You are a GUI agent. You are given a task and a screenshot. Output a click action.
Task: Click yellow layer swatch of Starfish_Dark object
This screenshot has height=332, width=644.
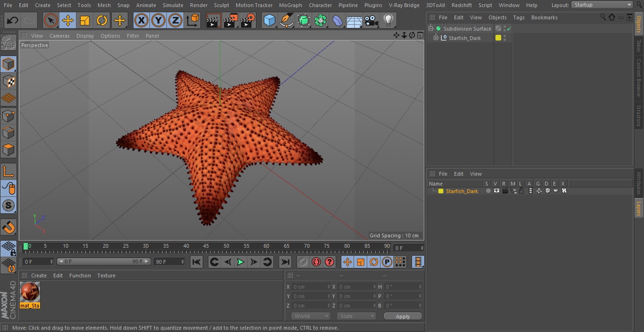pyautogui.click(x=498, y=38)
